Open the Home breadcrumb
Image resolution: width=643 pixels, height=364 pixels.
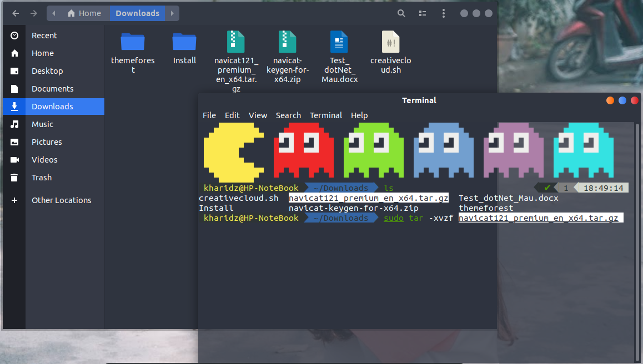84,13
